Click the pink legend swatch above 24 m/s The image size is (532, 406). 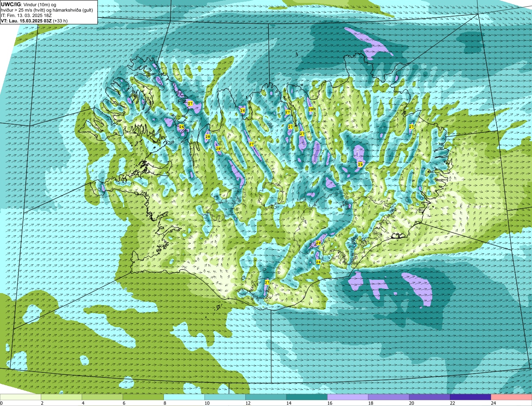pos(512,397)
